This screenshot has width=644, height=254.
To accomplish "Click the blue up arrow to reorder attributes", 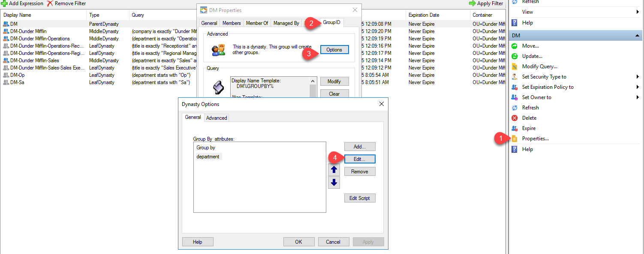I will [334, 169].
